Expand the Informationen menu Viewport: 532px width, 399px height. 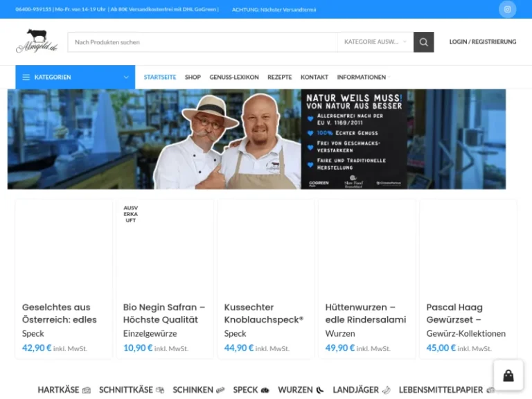click(x=363, y=77)
